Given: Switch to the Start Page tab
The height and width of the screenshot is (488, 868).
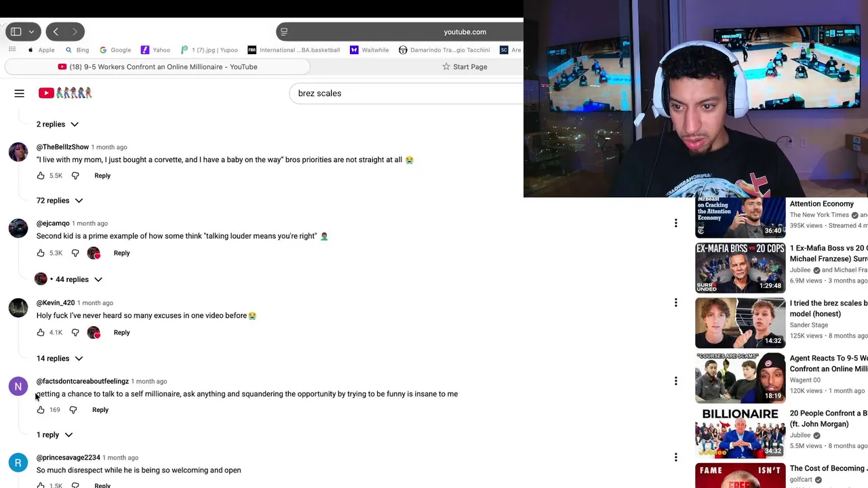Looking at the screenshot, I should 465,66.
